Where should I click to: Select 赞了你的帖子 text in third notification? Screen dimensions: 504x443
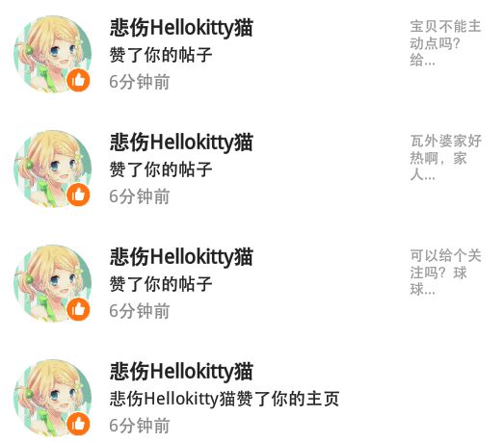coord(161,284)
